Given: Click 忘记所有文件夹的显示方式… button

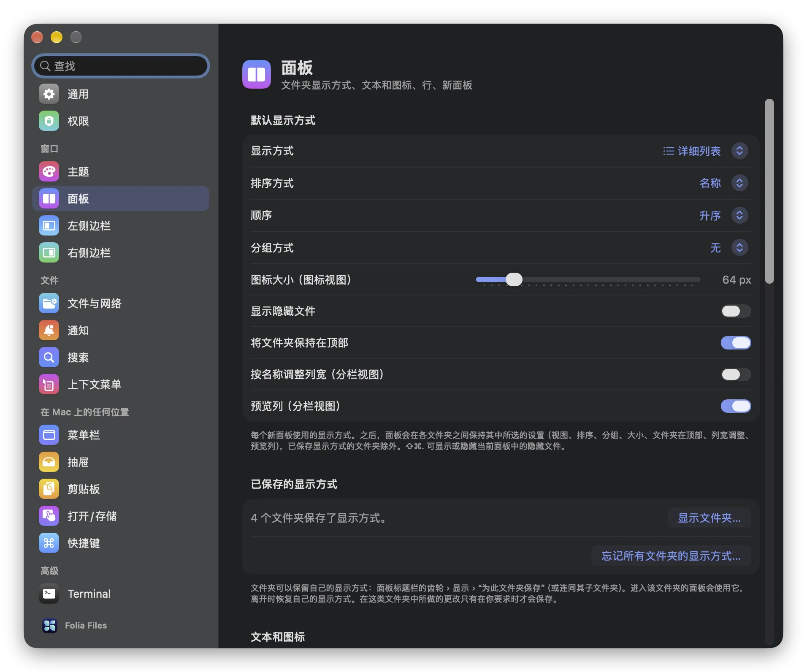Looking at the screenshot, I should [671, 556].
